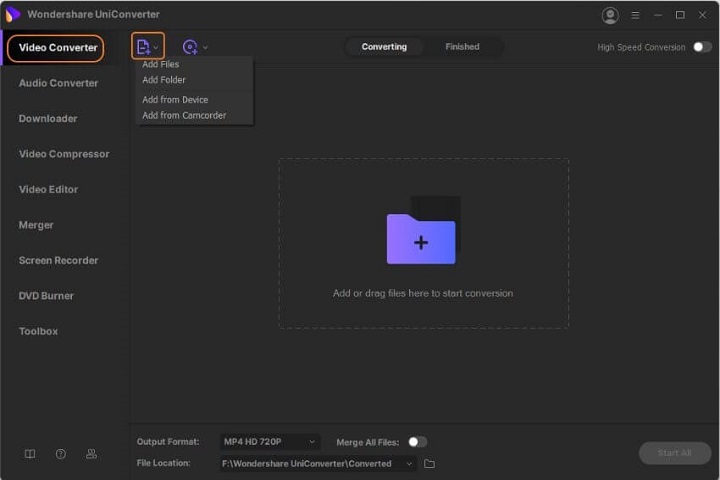Image resolution: width=720 pixels, height=480 pixels.
Task: Open the output folder browse icon
Action: point(430,464)
